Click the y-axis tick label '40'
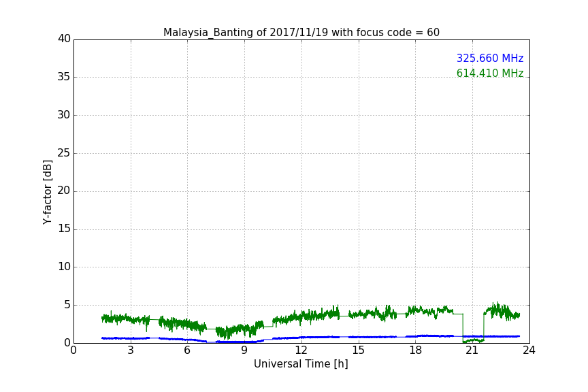Image resolution: width=588 pixels, height=392 pixels. click(64, 39)
